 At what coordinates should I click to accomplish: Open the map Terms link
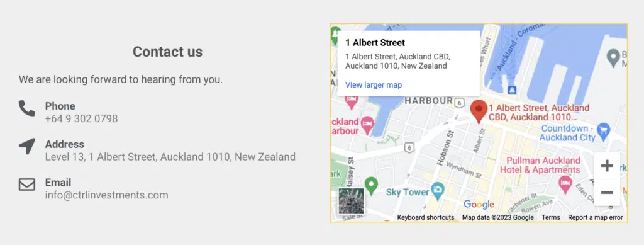click(x=550, y=217)
